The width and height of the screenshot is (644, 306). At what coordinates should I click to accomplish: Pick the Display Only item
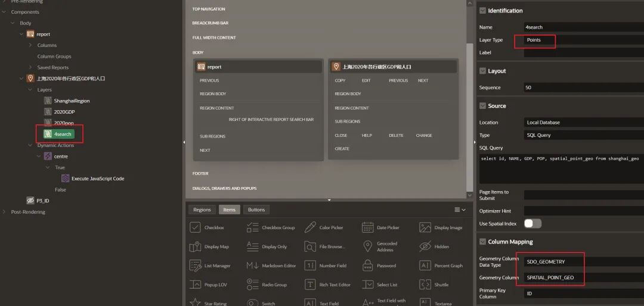pos(267,246)
